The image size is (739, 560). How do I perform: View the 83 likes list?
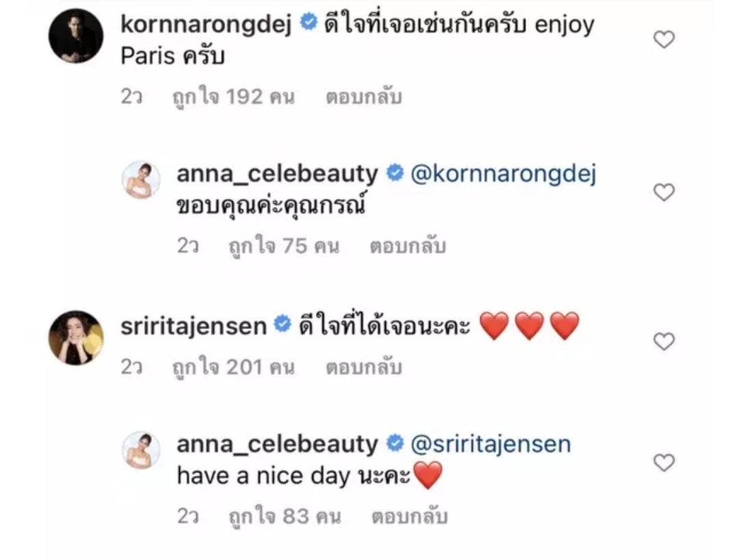285,517
